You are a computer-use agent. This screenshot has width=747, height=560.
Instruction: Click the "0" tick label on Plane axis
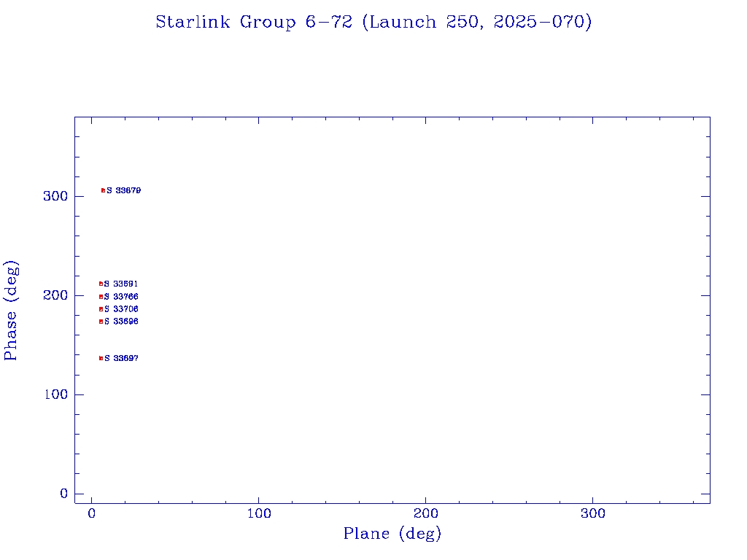pyautogui.click(x=91, y=514)
